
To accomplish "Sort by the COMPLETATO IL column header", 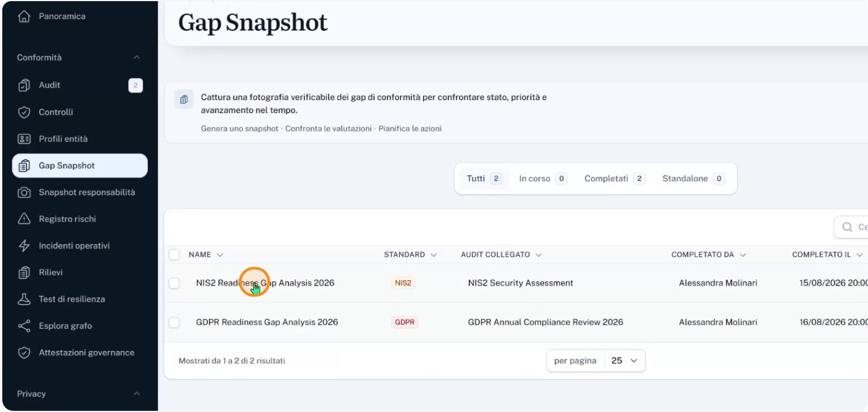I will click(827, 255).
